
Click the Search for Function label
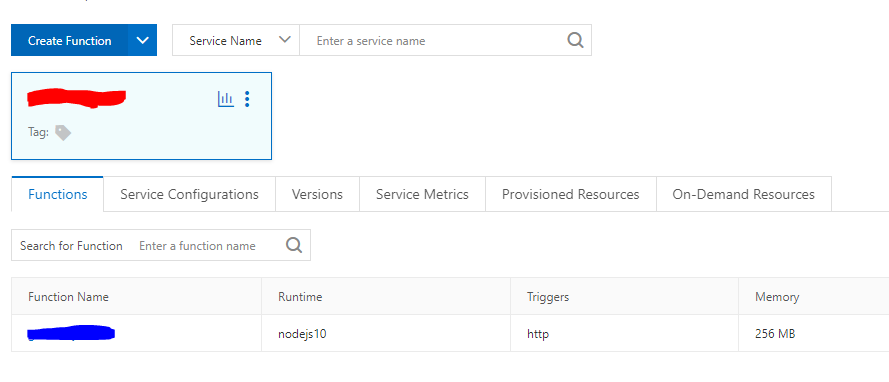(x=71, y=245)
